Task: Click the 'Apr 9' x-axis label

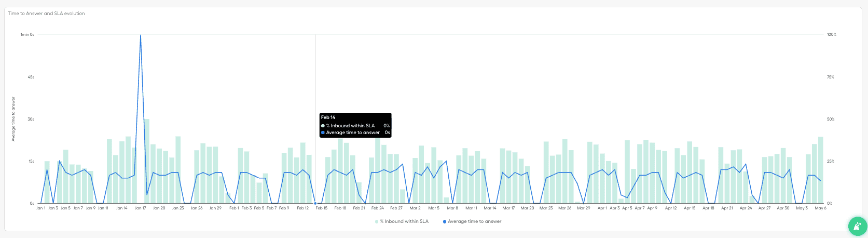Action: tap(652, 208)
